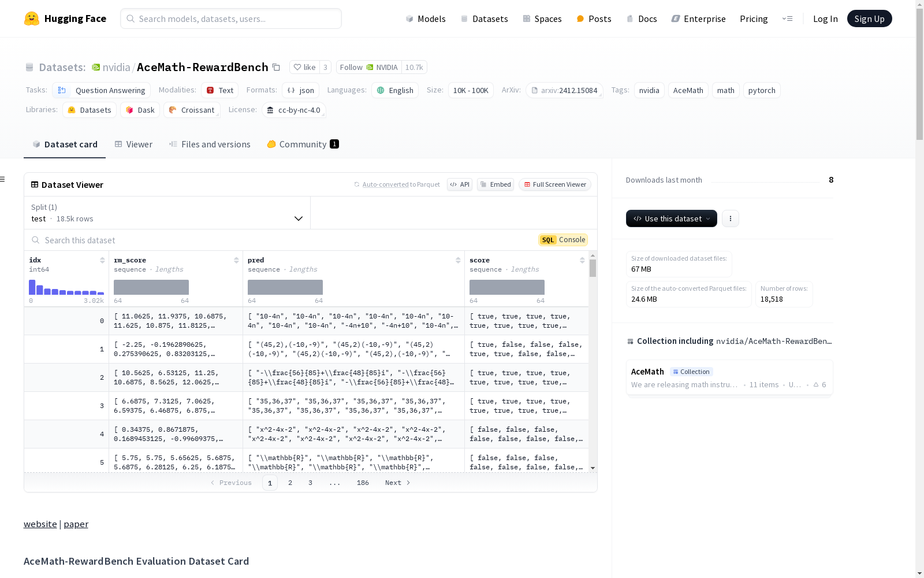This screenshot has width=924, height=578.
Task: Click the pytorch tag
Action: (x=762, y=90)
